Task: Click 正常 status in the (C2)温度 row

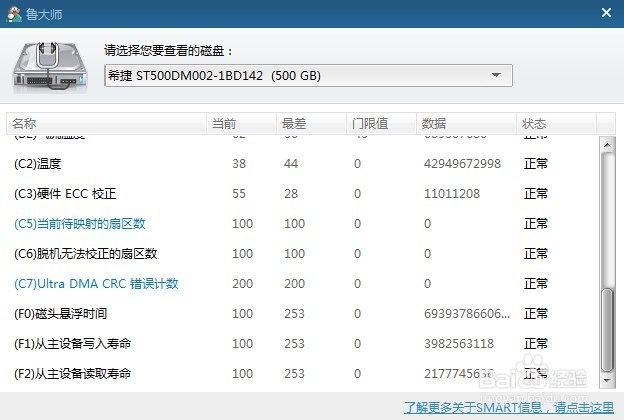Action: click(x=536, y=164)
